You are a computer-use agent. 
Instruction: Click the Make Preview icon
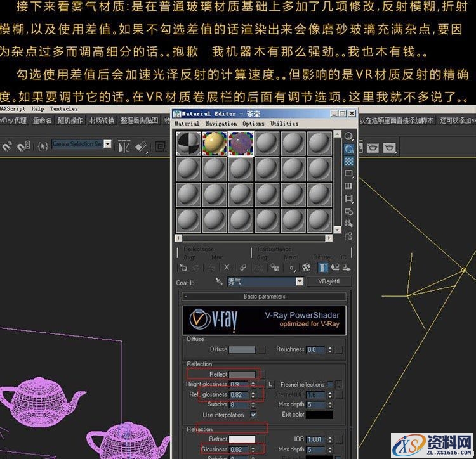(x=349, y=198)
